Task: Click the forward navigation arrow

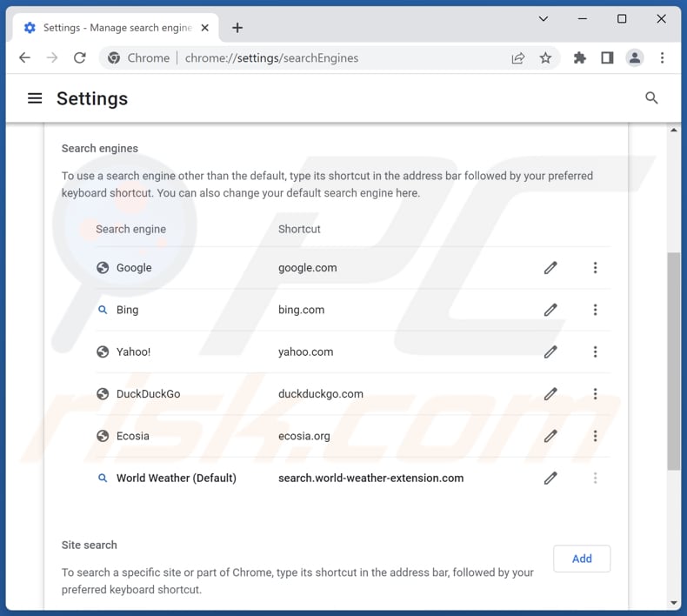Action: point(52,58)
